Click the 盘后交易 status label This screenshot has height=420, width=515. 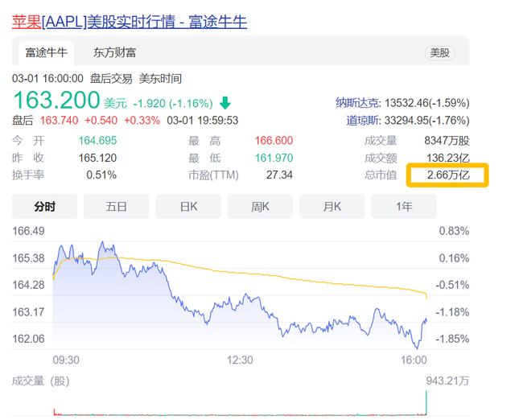click(x=111, y=79)
